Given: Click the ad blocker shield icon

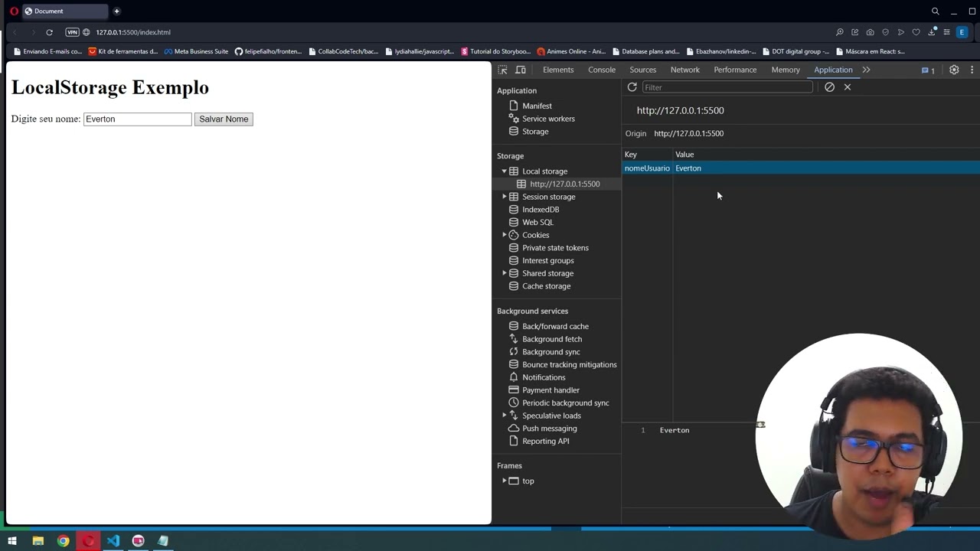Looking at the screenshot, I should (x=886, y=32).
